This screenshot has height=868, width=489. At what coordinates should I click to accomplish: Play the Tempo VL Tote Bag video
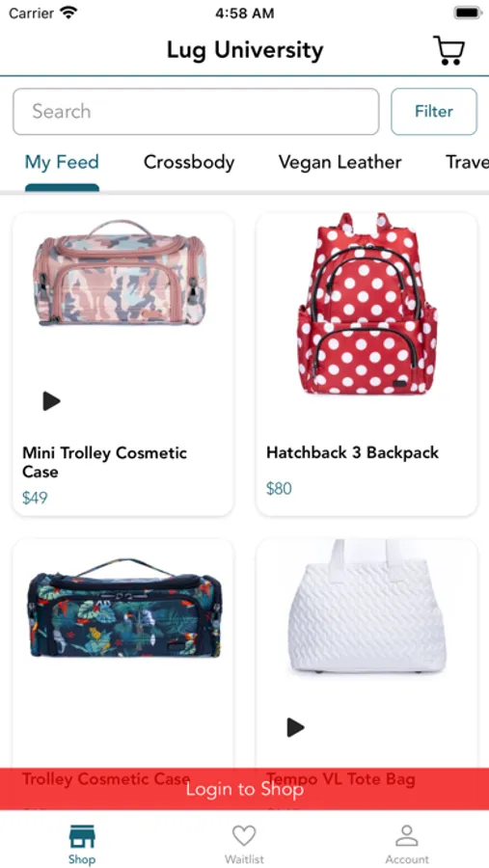295,727
